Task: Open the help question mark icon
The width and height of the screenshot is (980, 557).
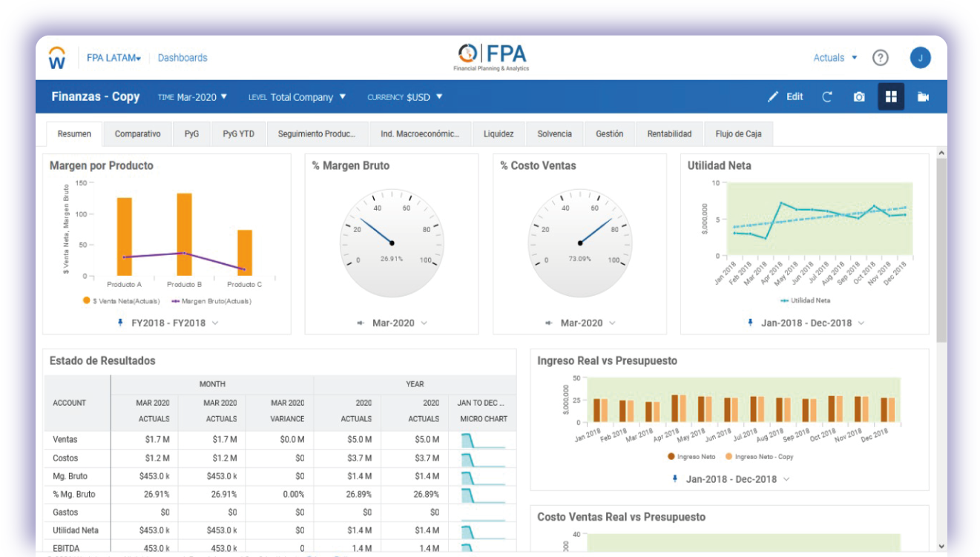Action: pos(880,58)
